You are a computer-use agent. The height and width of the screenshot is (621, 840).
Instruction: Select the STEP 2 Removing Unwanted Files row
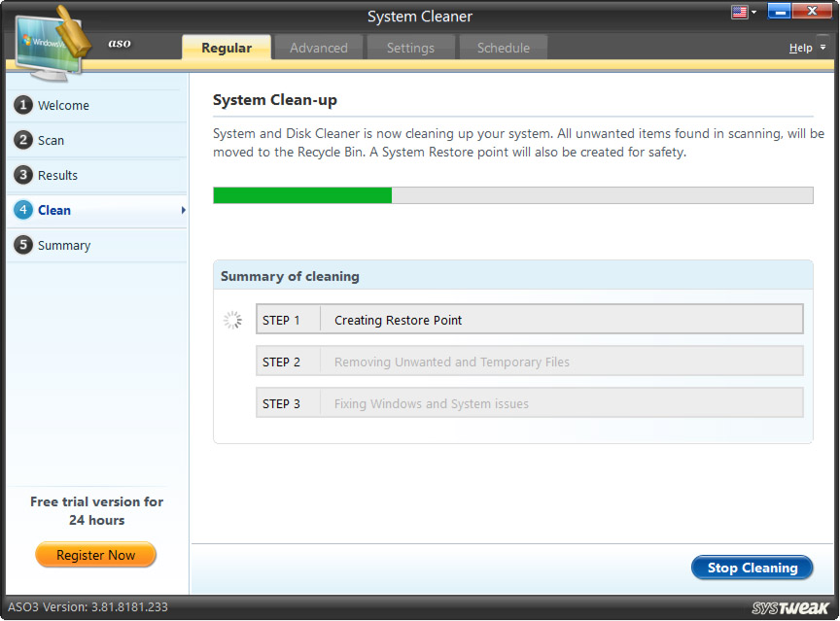click(x=529, y=361)
